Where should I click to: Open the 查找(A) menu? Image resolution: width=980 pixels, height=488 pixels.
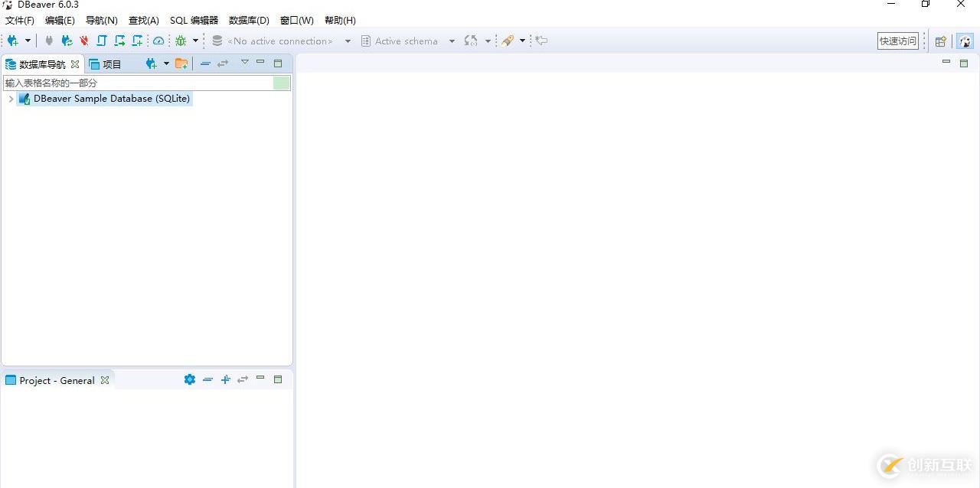tap(144, 21)
